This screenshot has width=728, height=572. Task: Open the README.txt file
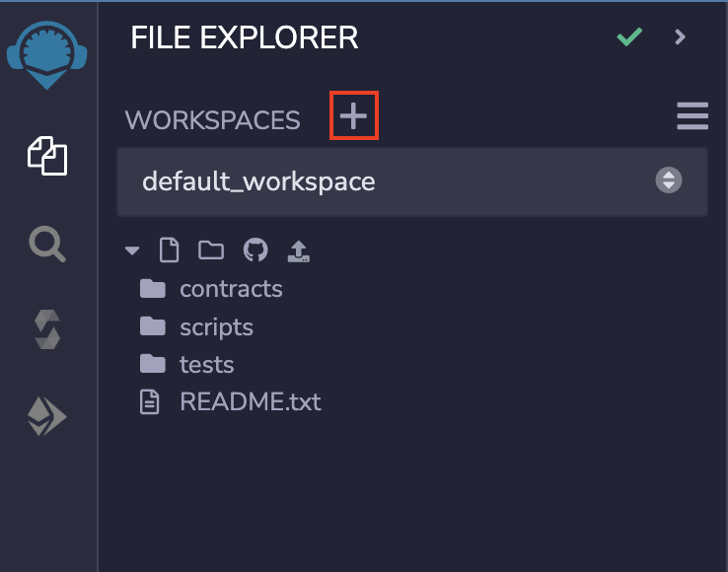[x=249, y=401]
